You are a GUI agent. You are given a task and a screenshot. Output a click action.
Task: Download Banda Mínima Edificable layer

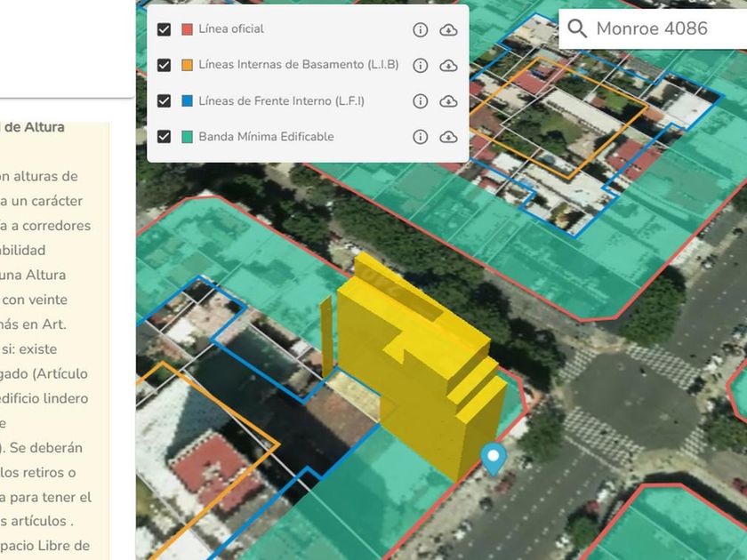(448, 137)
